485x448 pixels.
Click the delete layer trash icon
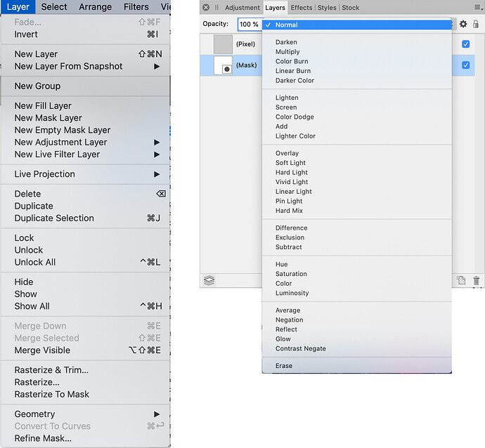477,280
